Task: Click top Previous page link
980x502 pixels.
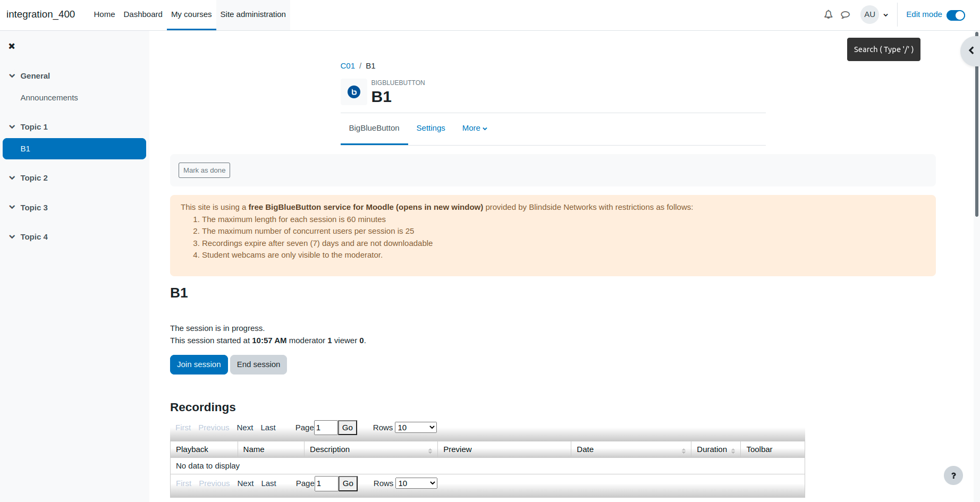Action: (214, 428)
